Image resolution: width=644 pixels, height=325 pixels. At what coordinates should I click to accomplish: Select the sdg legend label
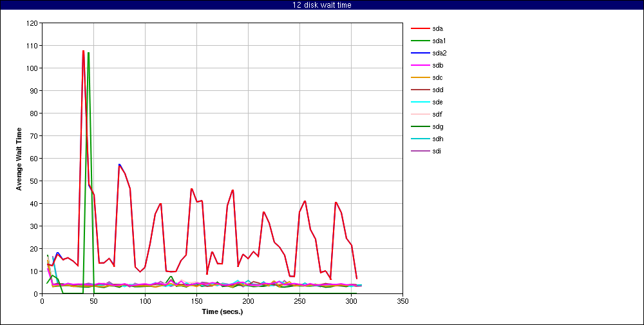pos(437,126)
